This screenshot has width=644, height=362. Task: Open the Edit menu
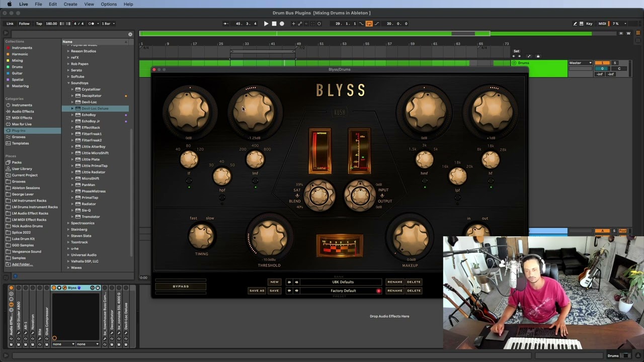point(53,4)
